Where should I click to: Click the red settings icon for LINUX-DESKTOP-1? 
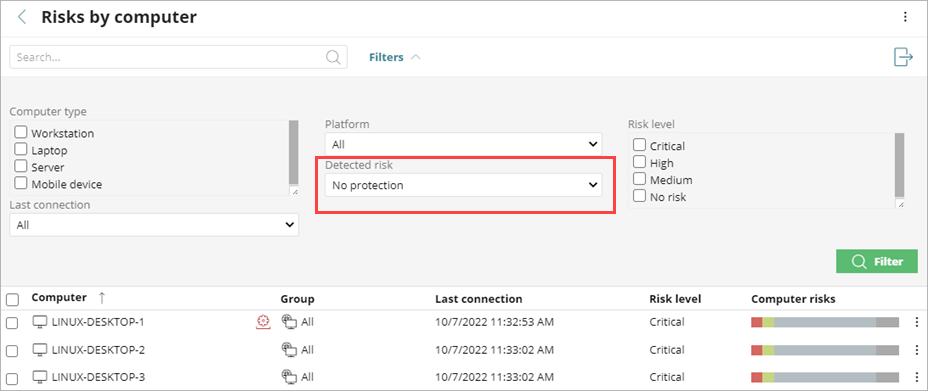(x=263, y=322)
